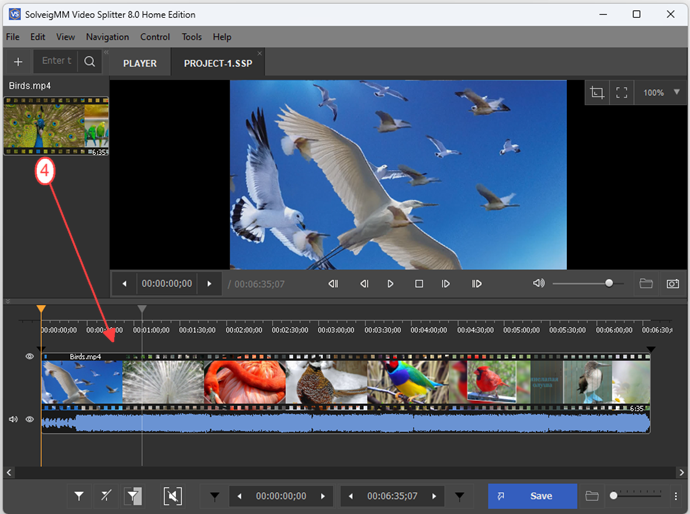Click the Invert fragments icon
Viewport: 690px width, 514px height.
[133, 496]
